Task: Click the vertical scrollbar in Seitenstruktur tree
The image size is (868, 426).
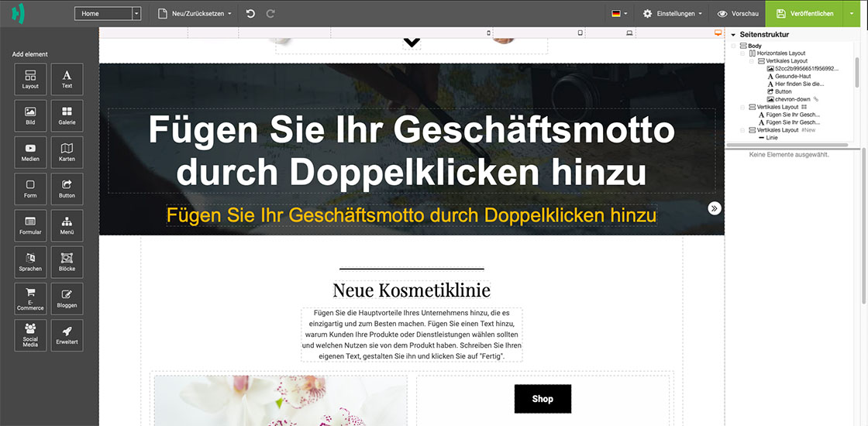Action: (x=857, y=73)
